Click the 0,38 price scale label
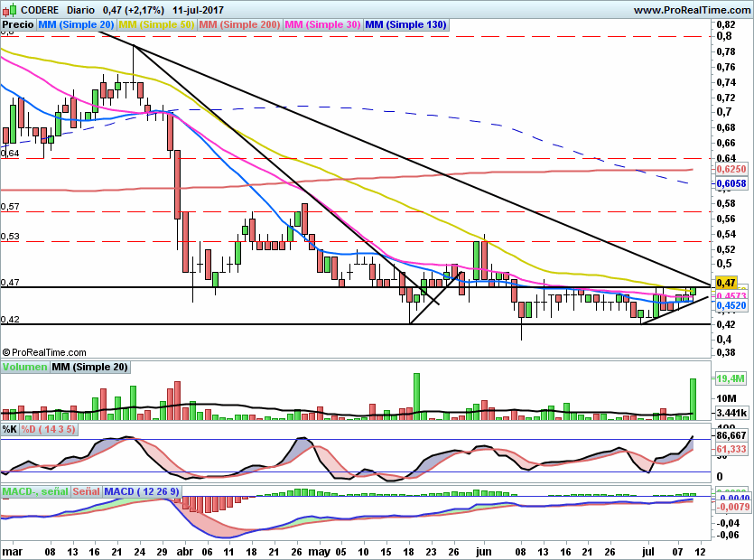 pyautogui.click(x=726, y=352)
